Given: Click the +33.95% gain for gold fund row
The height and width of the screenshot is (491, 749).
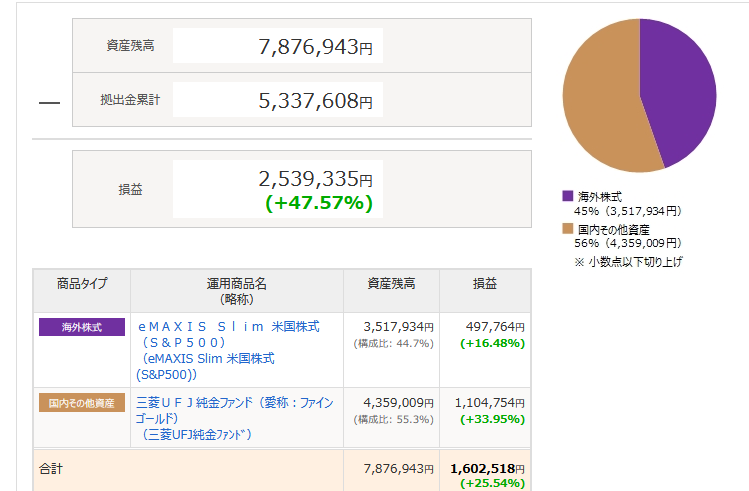Looking at the screenshot, I should 492,419.
